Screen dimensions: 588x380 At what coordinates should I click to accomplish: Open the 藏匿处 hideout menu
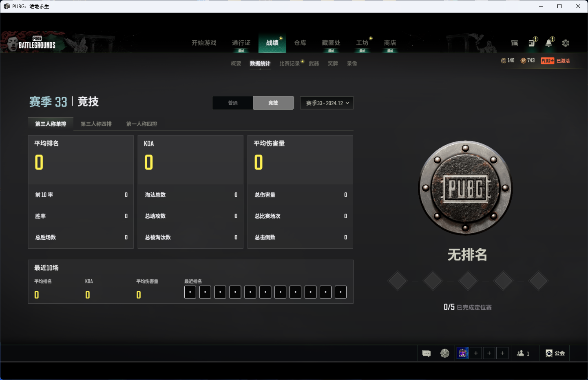(331, 43)
